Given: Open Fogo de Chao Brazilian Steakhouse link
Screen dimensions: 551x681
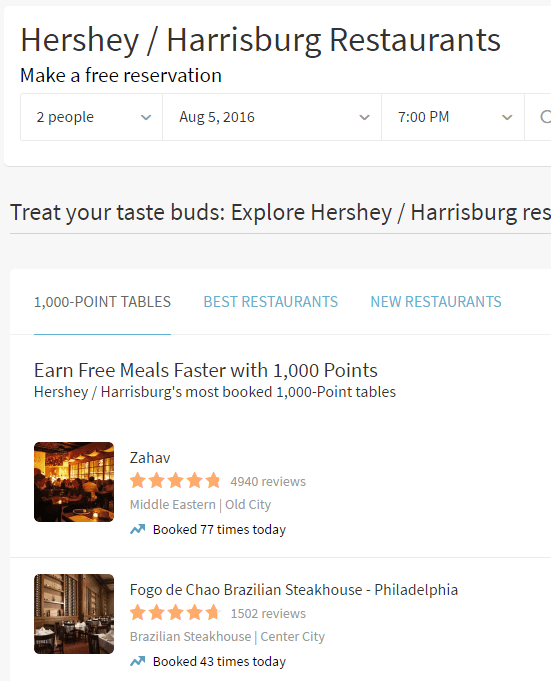Looking at the screenshot, I should 294,590.
